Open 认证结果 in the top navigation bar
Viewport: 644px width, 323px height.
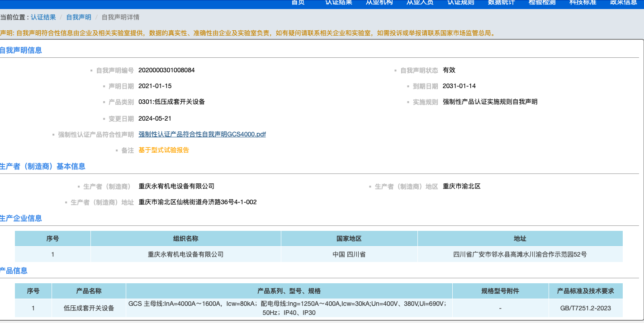click(x=339, y=3)
